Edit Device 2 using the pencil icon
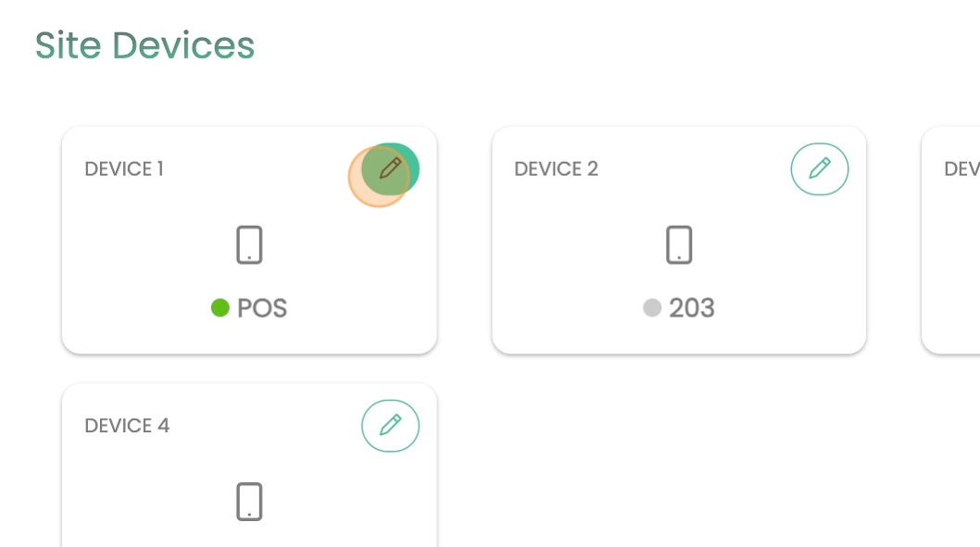Image resolution: width=980 pixels, height=547 pixels. point(819,169)
